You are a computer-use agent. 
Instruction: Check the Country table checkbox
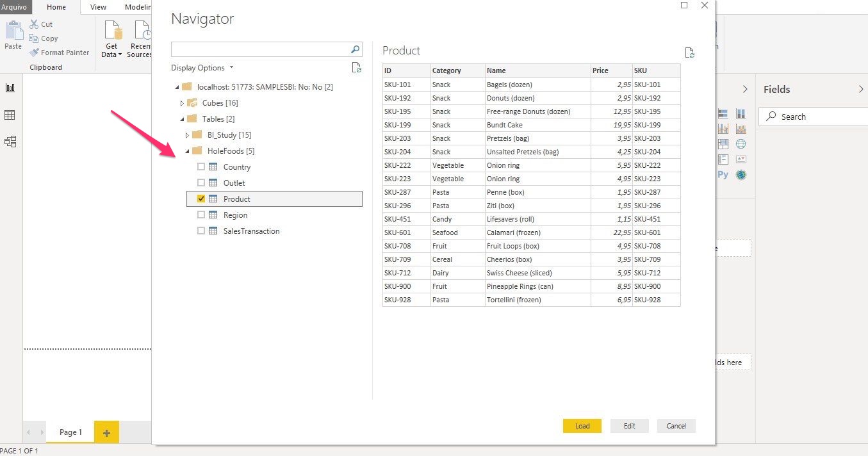[201, 167]
